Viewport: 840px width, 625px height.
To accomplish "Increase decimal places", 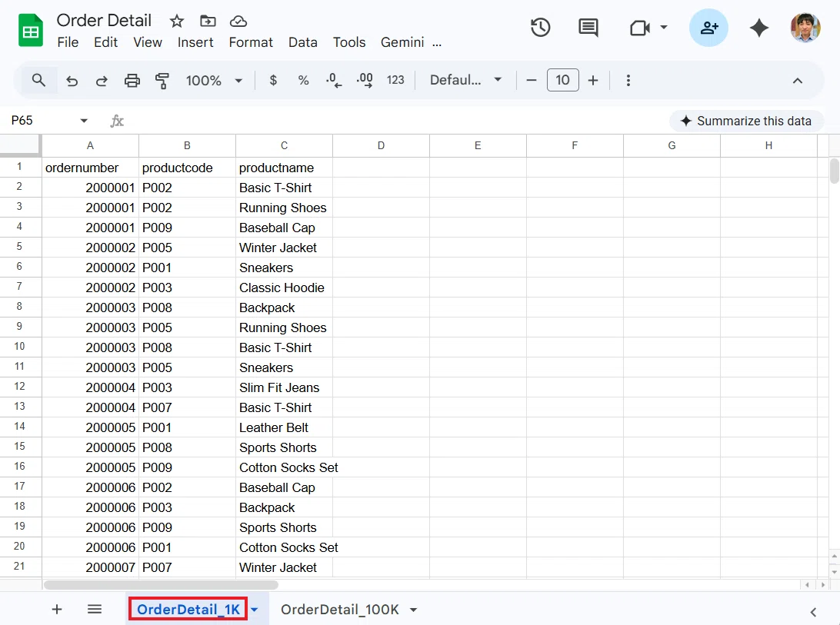I will click(x=365, y=80).
